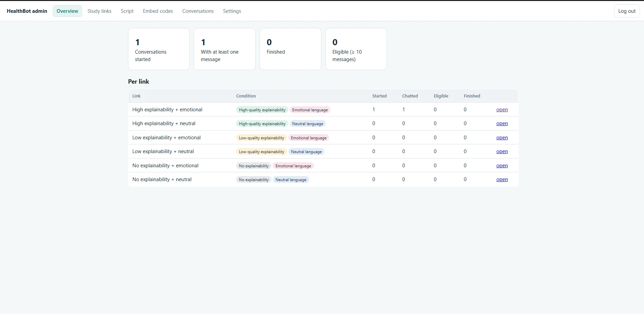Click Started value 1 in High explainability + emotional row
This screenshot has width=644, height=314.
click(374, 110)
